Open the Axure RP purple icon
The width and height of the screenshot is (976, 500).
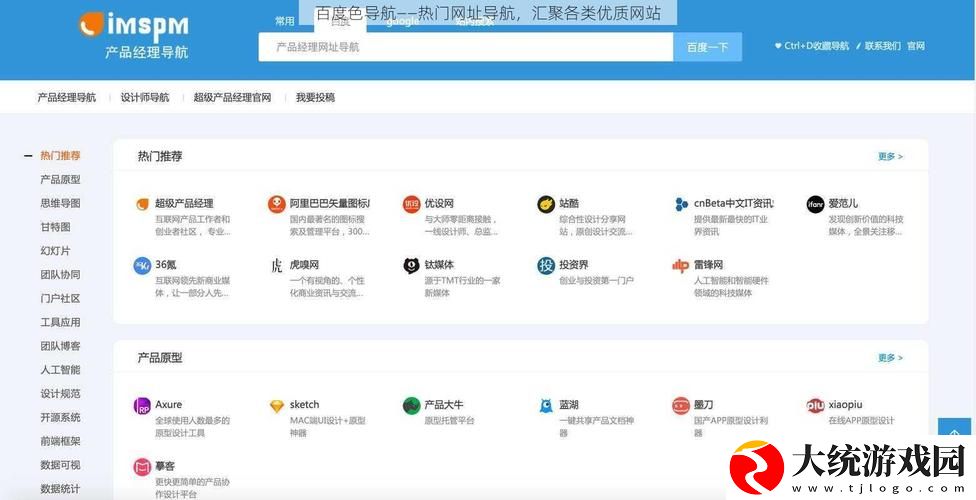[x=142, y=406]
